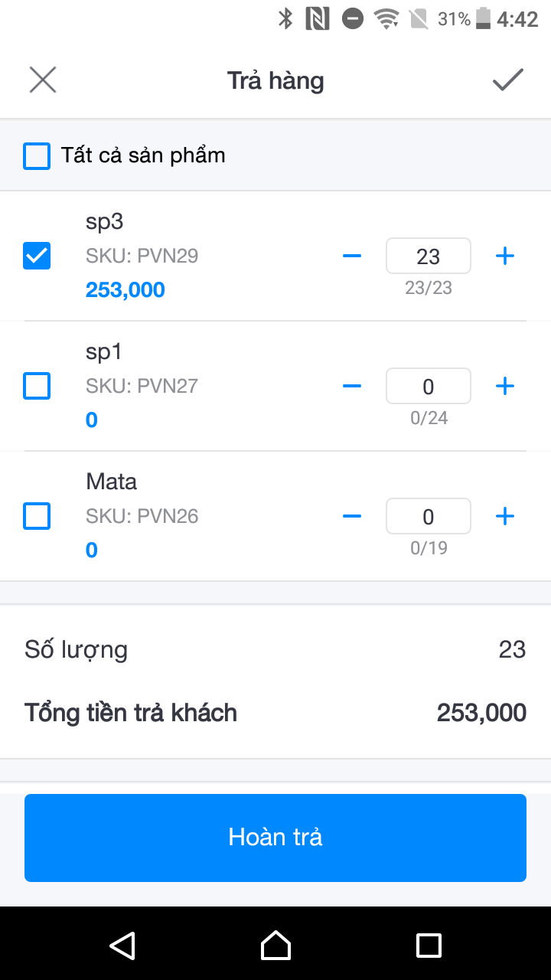The height and width of the screenshot is (980, 551).
Task: Uncheck the sp3 product checkbox
Action: pos(37,256)
